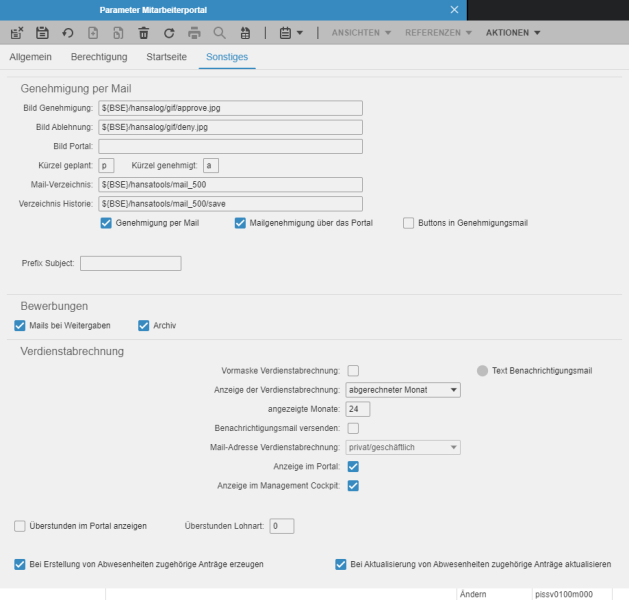Click the Verzeichnis Historie input field
Screen dimensions: 629x600
[x=230, y=204]
